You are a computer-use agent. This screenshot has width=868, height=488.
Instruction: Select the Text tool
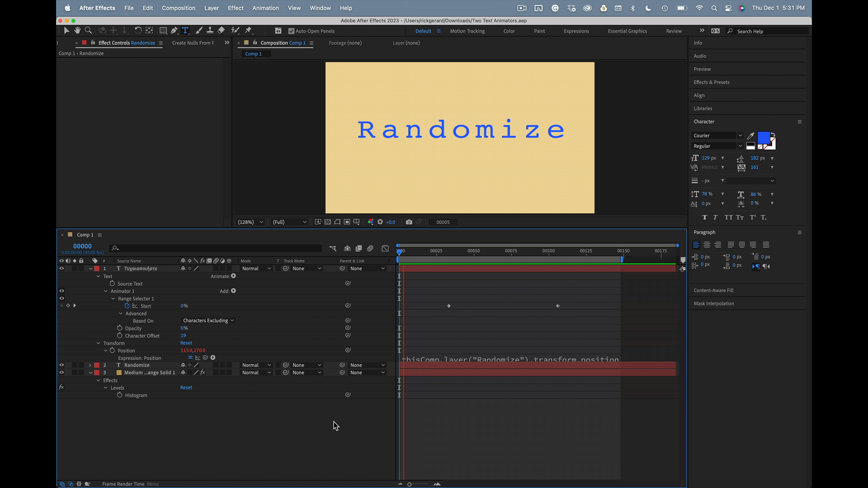pos(185,30)
